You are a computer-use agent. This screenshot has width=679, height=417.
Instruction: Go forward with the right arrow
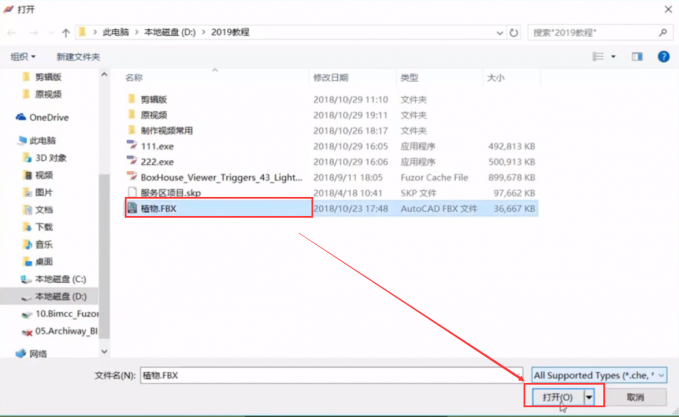(33, 33)
